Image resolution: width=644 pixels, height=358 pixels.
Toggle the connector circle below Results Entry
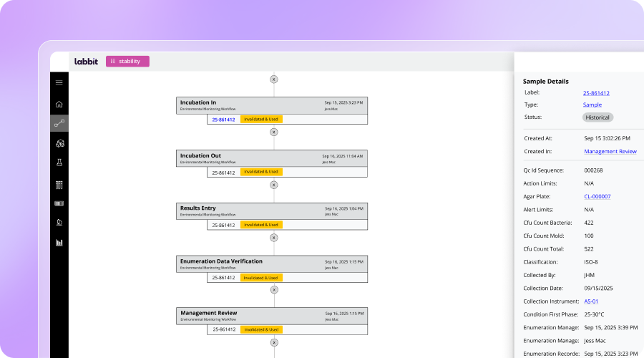tap(274, 238)
